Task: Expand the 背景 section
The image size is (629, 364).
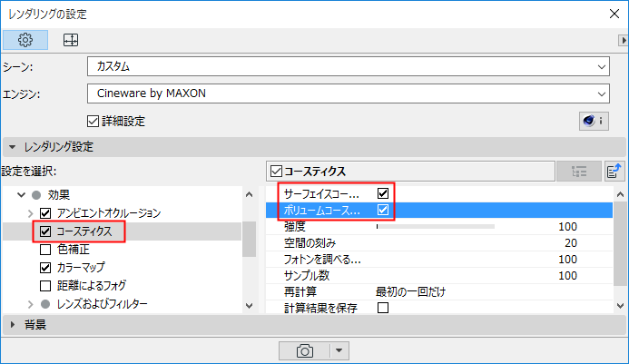Action: click(13, 325)
